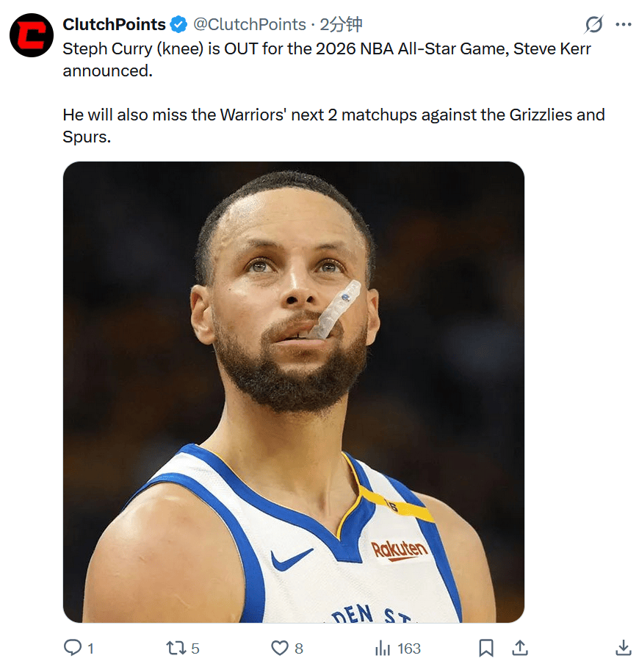
Task: Open the view analytics bar chart icon
Action: click(x=383, y=648)
